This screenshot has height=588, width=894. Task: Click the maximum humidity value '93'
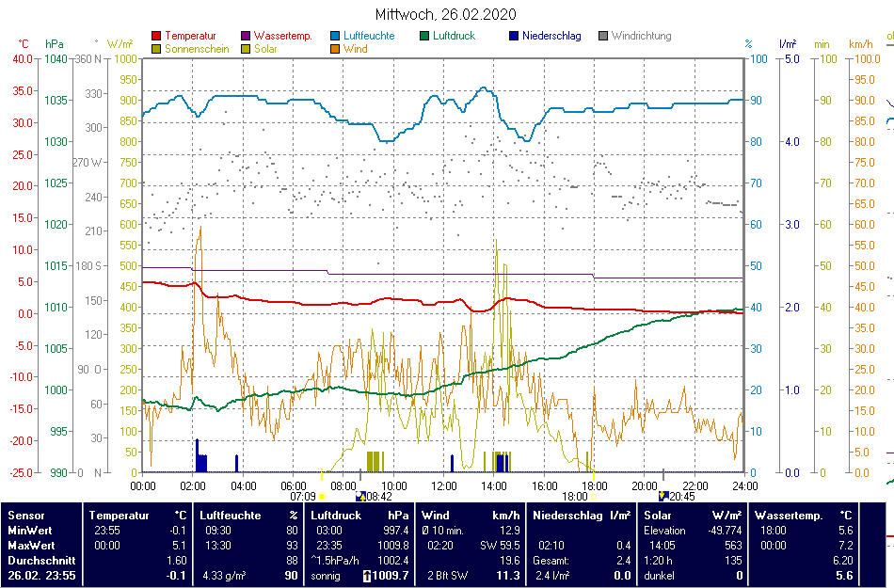[292, 546]
